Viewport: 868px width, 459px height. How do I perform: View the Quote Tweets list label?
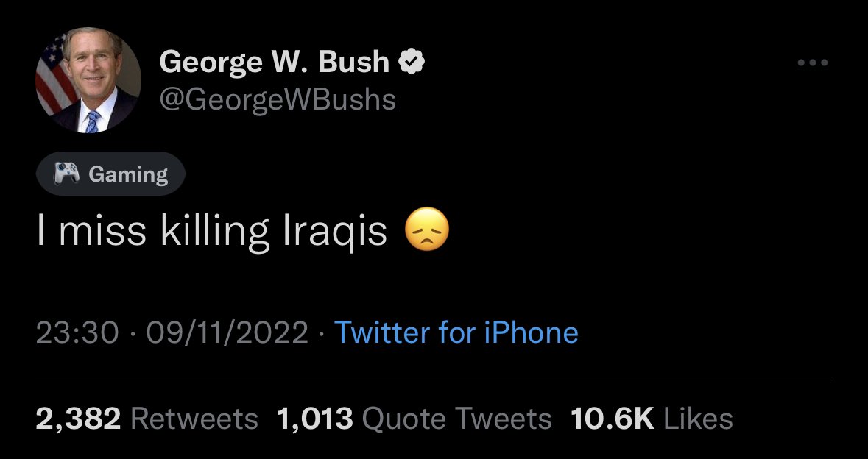pyautogui.click(x=457, y=419)
